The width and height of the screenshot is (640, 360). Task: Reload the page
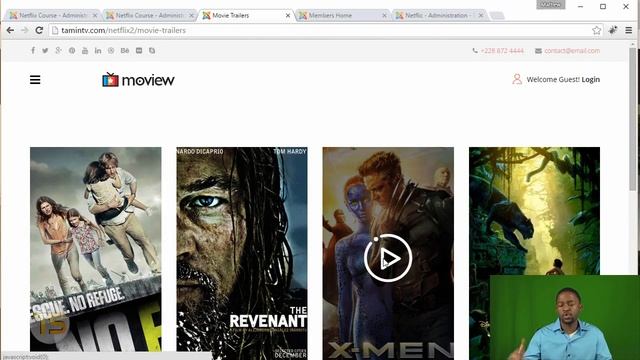39,30
